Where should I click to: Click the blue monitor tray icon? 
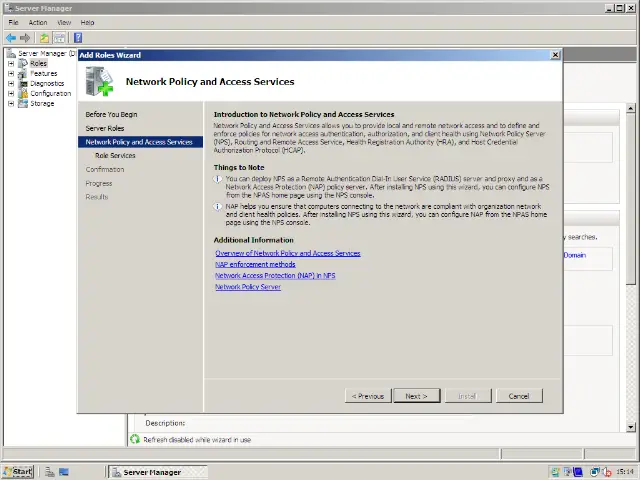578,472
